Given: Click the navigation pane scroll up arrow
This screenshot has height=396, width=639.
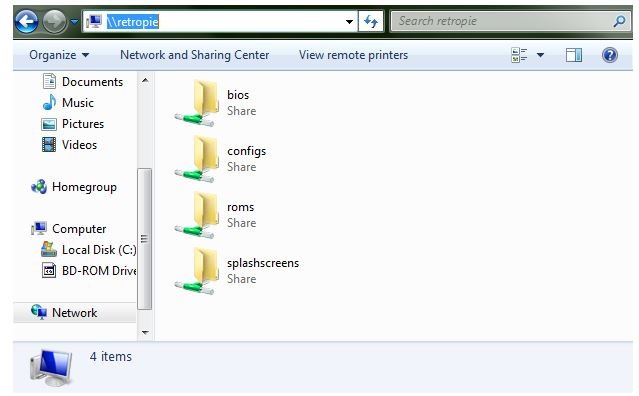Looking at the screenshot, I should [145, 80].
